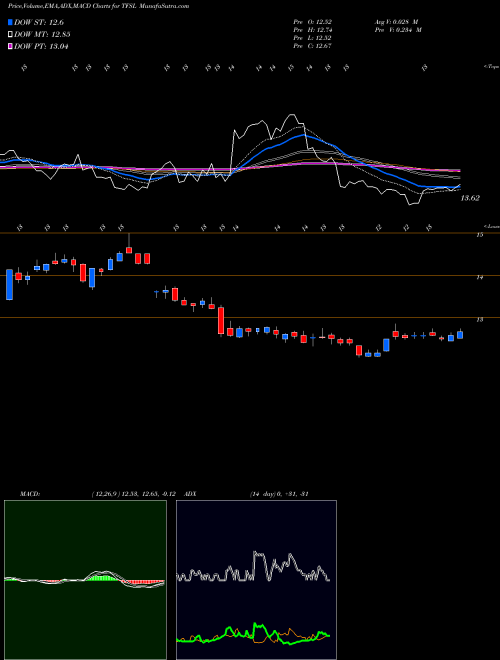500x660 pixels.
Task: Click the 13 price axis label on candlestick chart
Action: click(x=479, y=320)
